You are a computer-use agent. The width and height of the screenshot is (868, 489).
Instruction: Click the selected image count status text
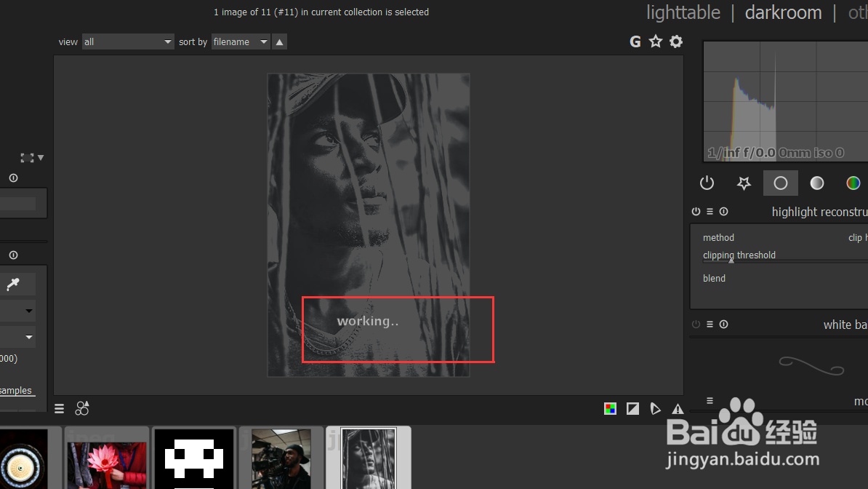click(321, 12)
